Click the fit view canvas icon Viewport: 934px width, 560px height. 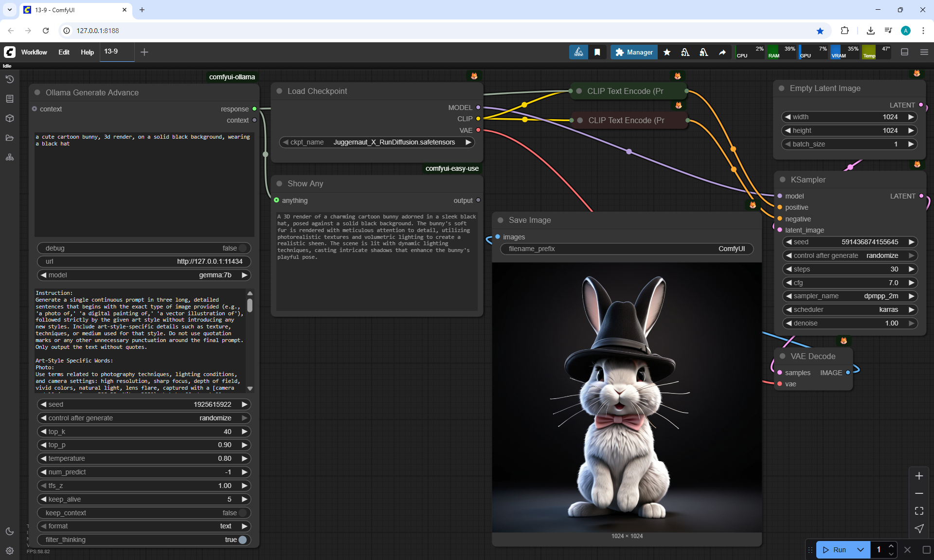[x=919, y=511]
